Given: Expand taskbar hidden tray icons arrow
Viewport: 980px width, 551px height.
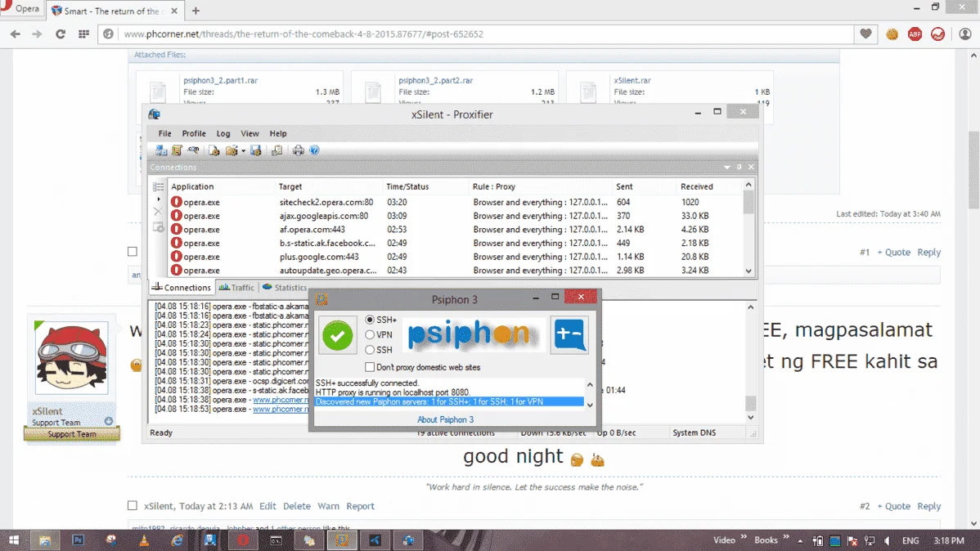Looking at the screenshot, I should coord(800,541).
